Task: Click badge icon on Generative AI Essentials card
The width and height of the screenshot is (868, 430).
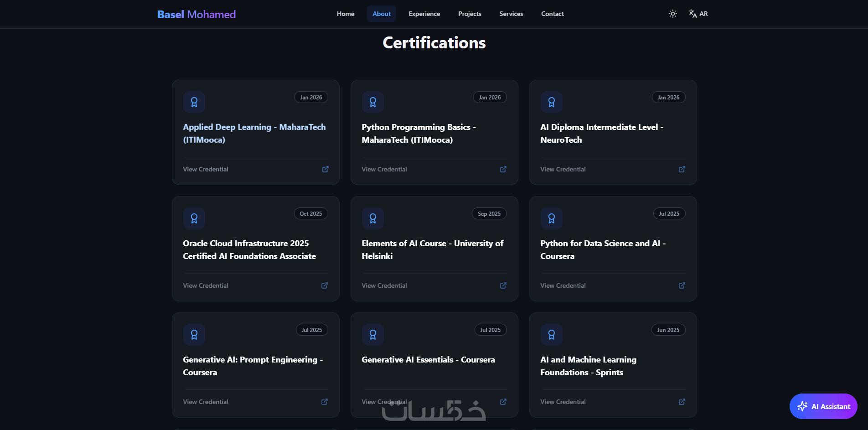Action: click(373, 335)
